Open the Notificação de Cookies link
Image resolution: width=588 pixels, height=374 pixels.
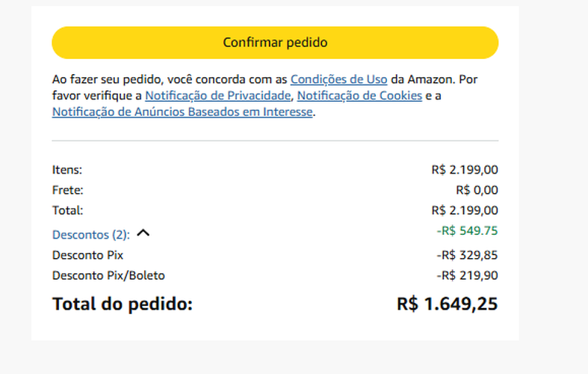point(359,96)
